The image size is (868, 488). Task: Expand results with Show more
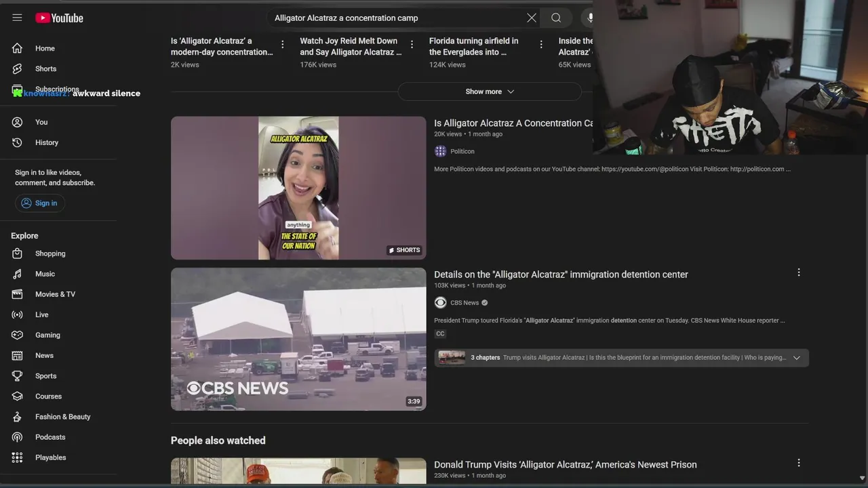pyautogui.click(x=490, y=91)
